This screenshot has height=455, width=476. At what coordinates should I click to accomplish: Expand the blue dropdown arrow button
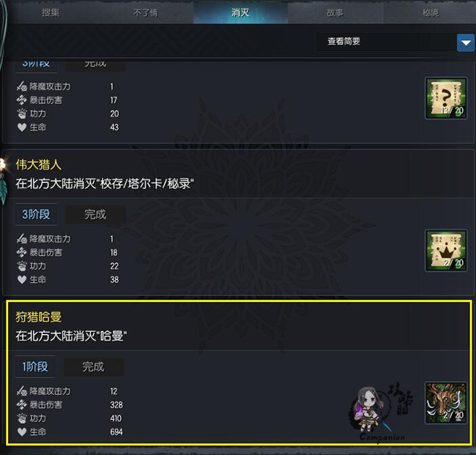tap(466, 42)
